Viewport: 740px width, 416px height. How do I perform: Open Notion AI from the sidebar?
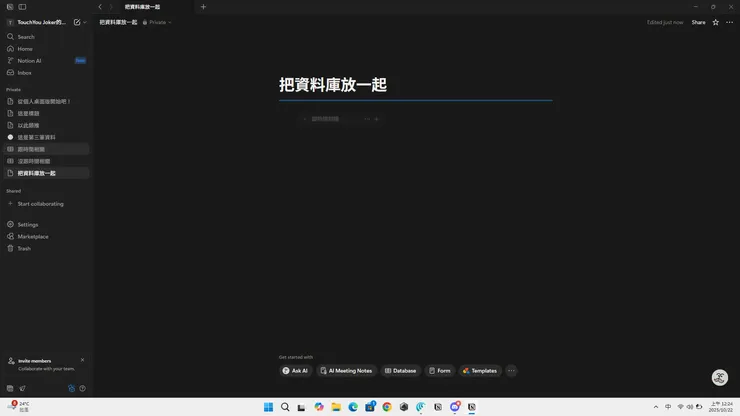point(46,60)
